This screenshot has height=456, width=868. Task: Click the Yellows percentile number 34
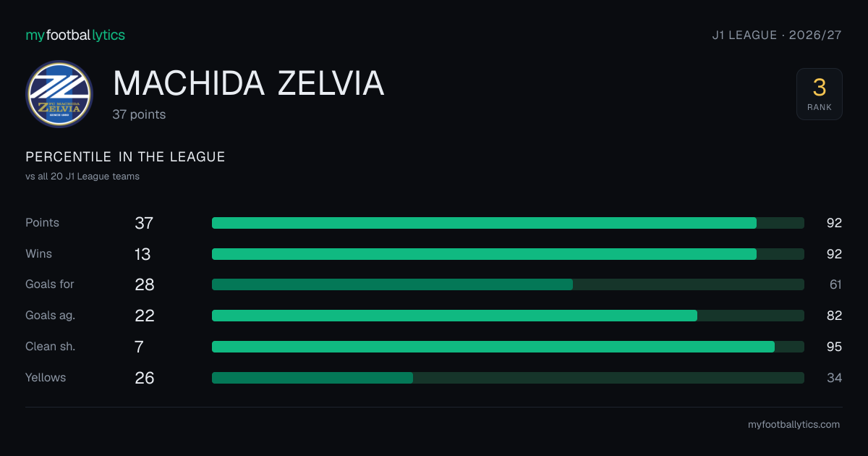(x=835, y=378)
